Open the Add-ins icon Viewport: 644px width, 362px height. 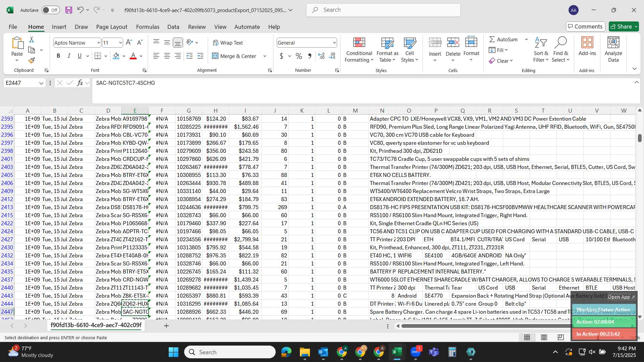pyautogui.click(x=587, y=43)
